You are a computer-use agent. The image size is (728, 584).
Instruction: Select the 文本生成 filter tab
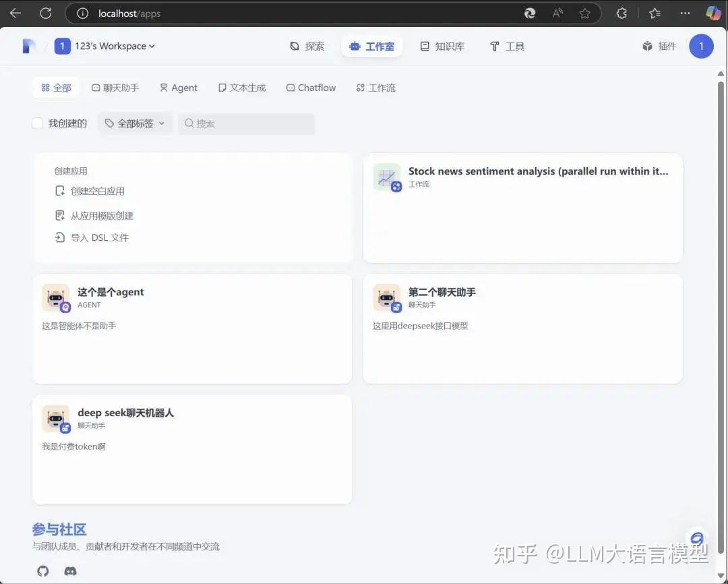pos(242,88)
